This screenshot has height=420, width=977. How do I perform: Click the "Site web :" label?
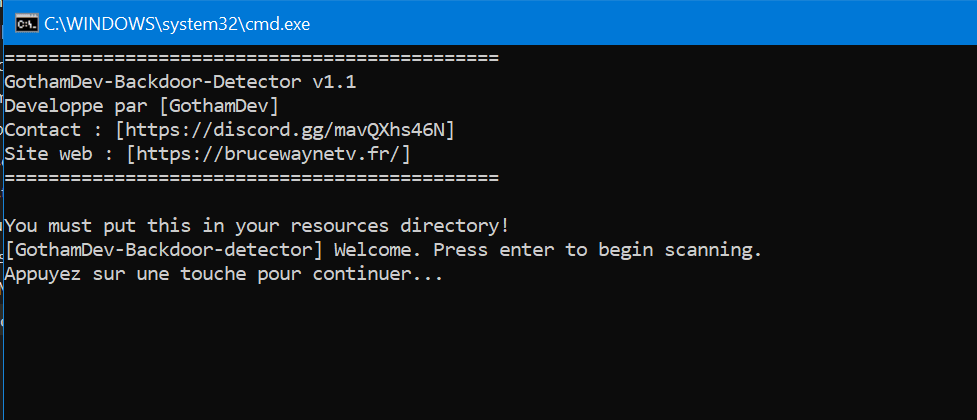[60, 153]
